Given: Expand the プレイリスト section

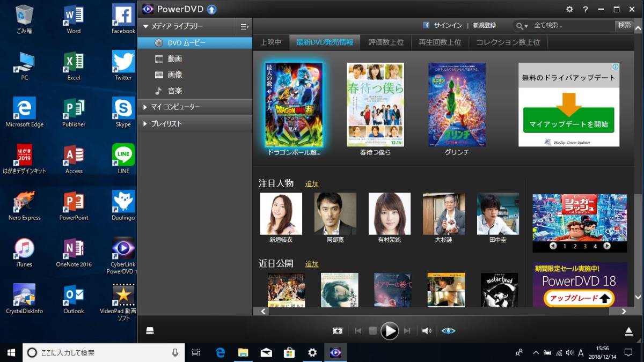Looking at the screenshot, I should point(144,123).
